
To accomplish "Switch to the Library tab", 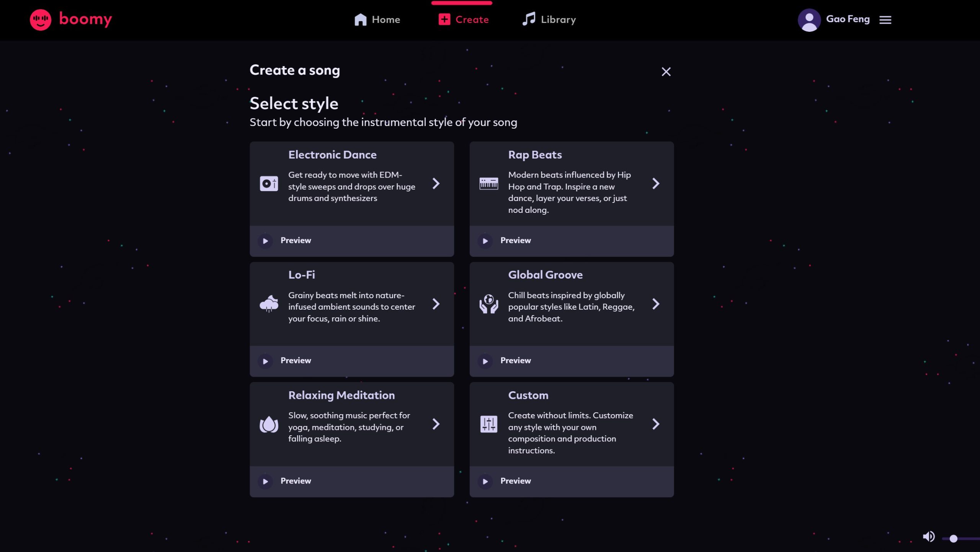I will [x=549, y=20].
